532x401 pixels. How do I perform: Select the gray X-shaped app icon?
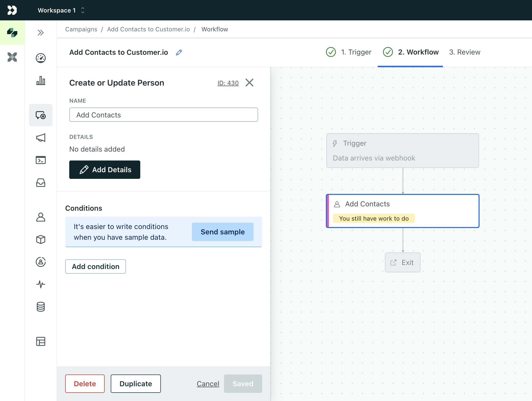coord(12,57)
